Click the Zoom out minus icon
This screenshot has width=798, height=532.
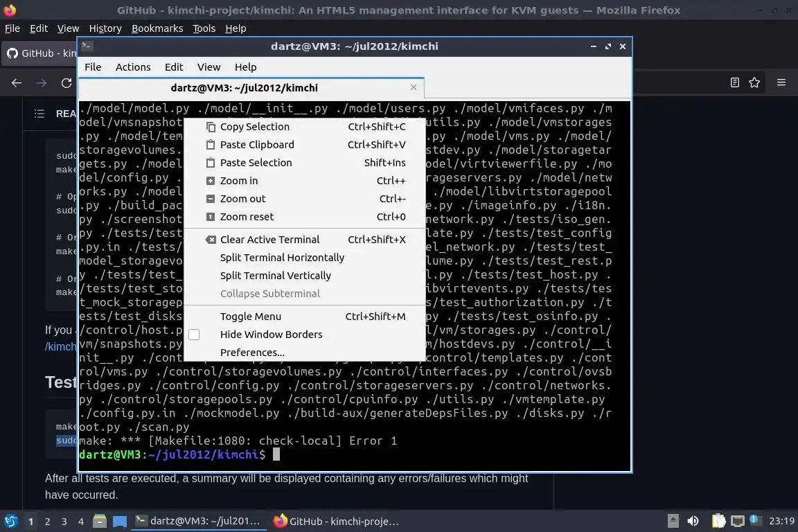point(210,199)
